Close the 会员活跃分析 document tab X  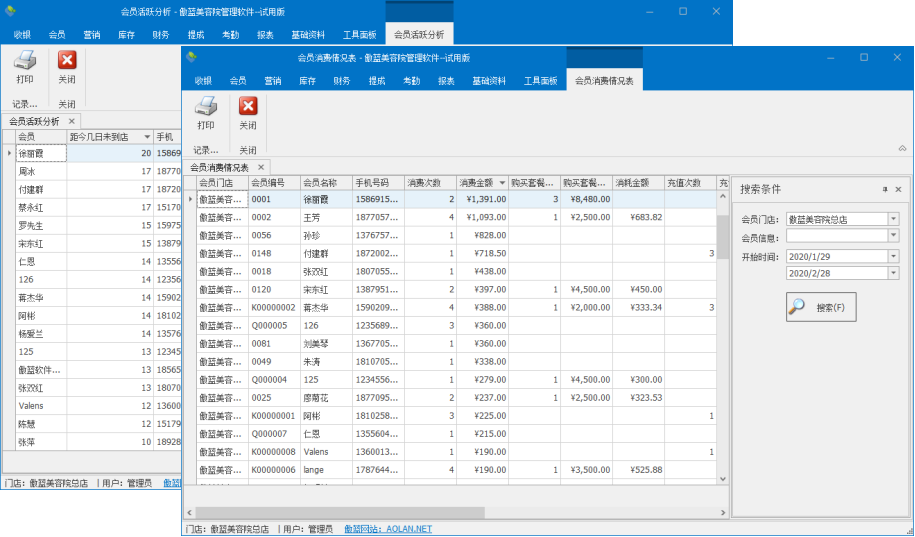coord(71,121)
